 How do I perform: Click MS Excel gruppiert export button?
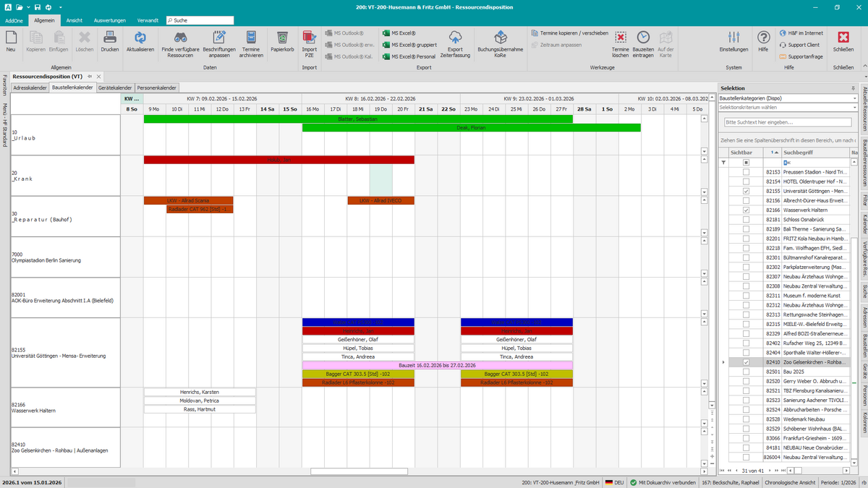[409, 45]
